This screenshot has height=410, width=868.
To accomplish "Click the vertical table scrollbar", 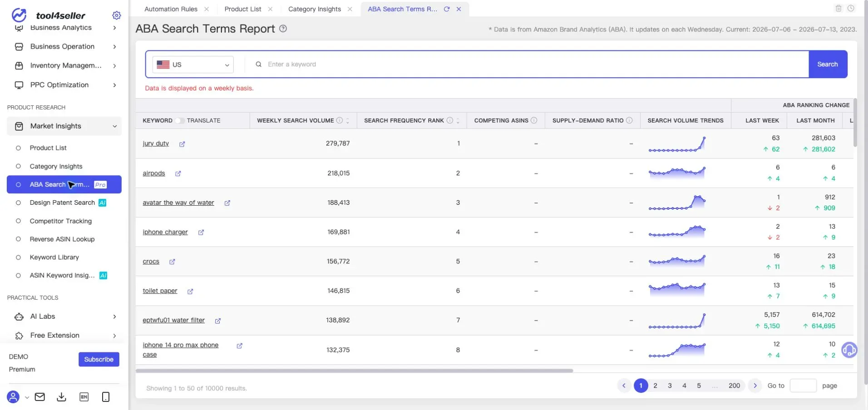I will tap(855, 123).
